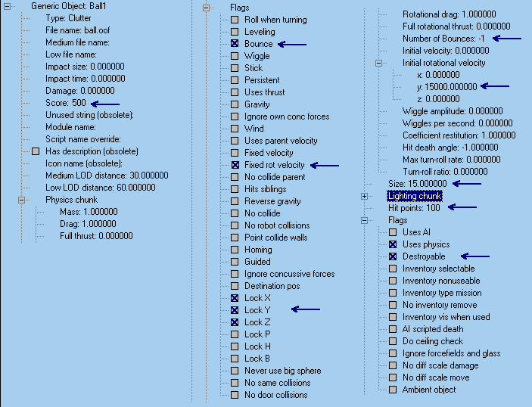Enable the Uses AI checkbox
This screenshot has width=532, height=407.
(393, 232)
